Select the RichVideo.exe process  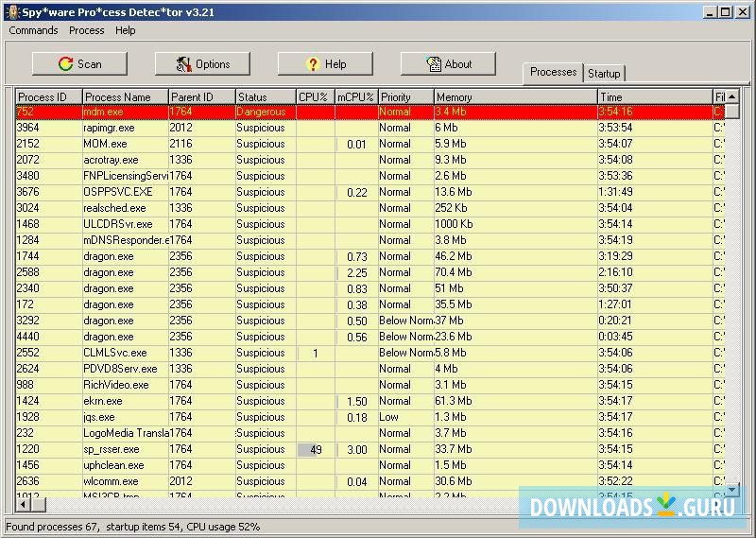pyautogui.click(x=370, y=385)
